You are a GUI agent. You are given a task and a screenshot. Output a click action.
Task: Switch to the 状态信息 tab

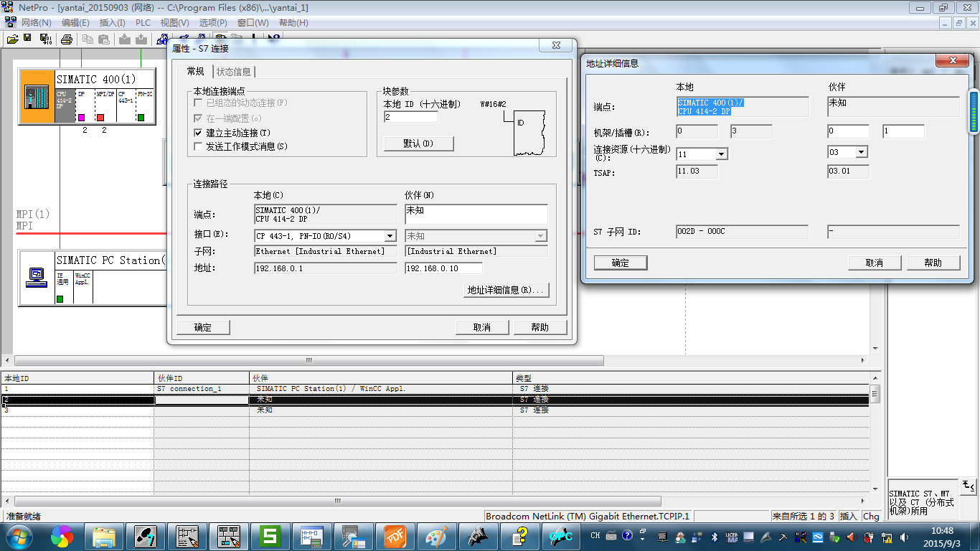[234, 72]
